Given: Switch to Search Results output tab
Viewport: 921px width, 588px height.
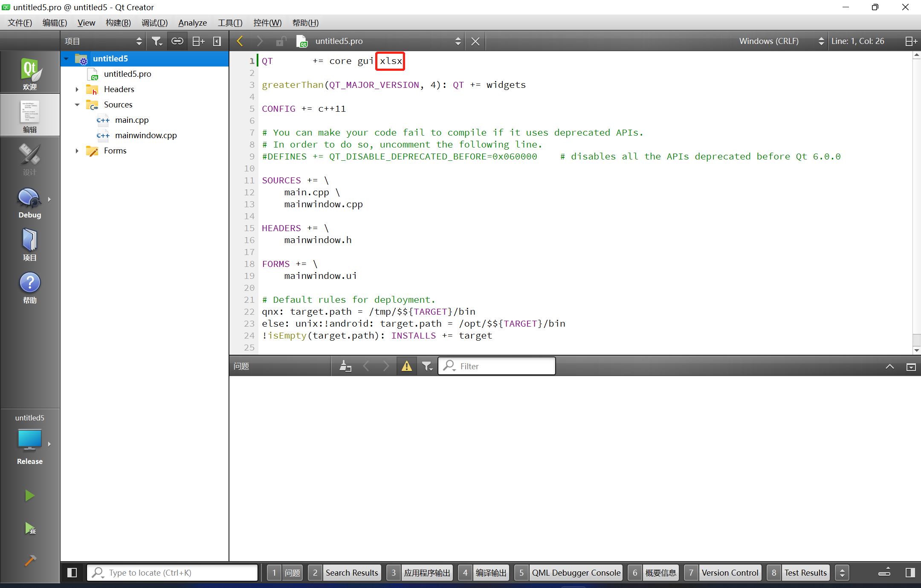Looking at the screenshot, I should coord(351,573).
